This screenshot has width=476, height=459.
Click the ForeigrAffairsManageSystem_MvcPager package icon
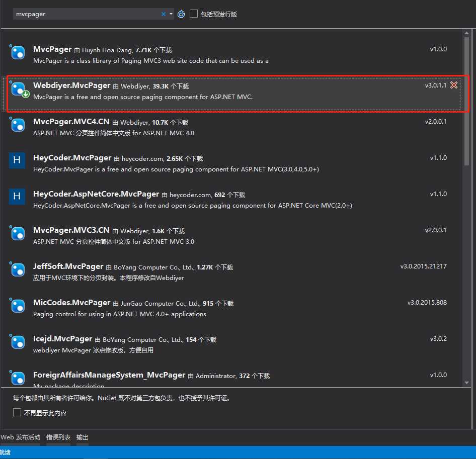coord(18,378)
